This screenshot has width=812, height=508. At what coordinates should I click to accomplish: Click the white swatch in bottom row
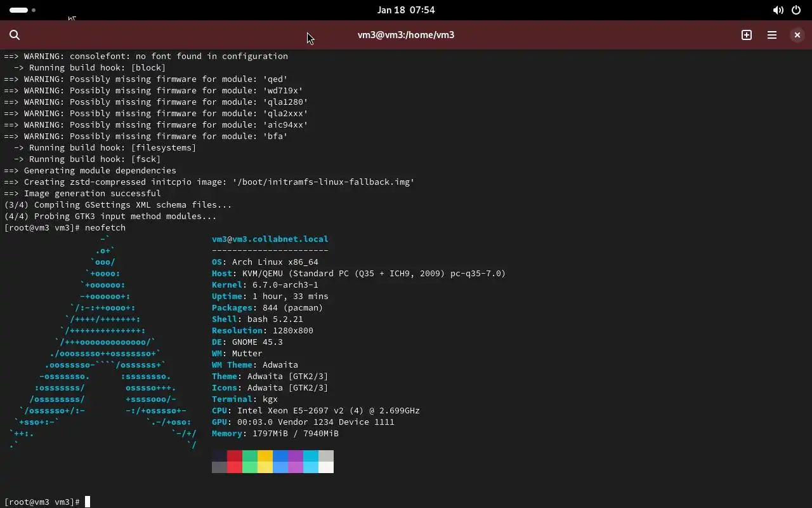[326, 467]
